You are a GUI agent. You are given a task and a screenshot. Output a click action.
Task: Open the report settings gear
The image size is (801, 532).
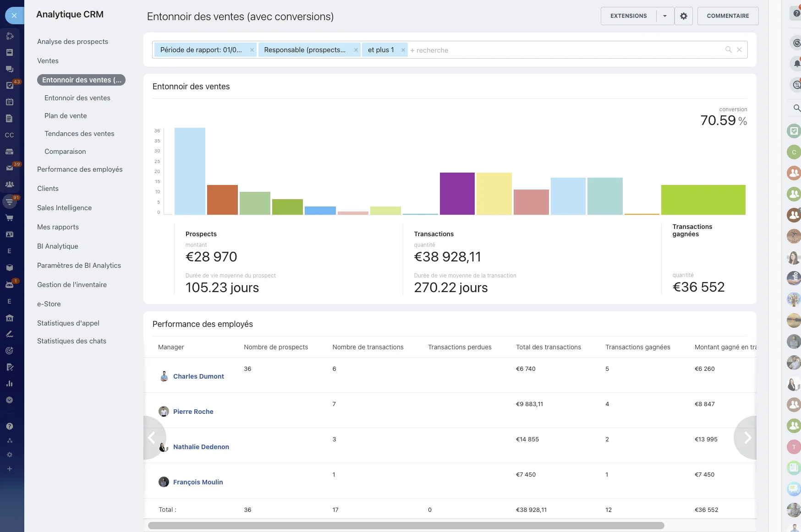(683, 16)
